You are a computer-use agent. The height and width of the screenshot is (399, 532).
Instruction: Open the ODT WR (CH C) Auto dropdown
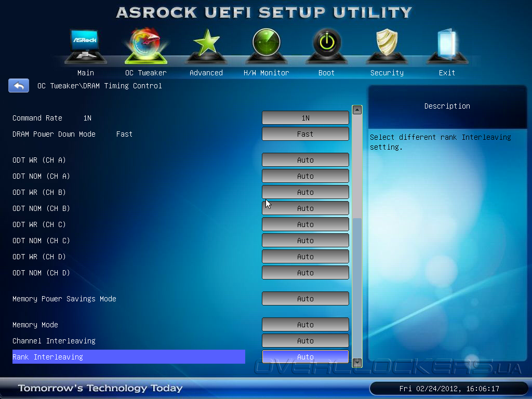coord(305,224)
